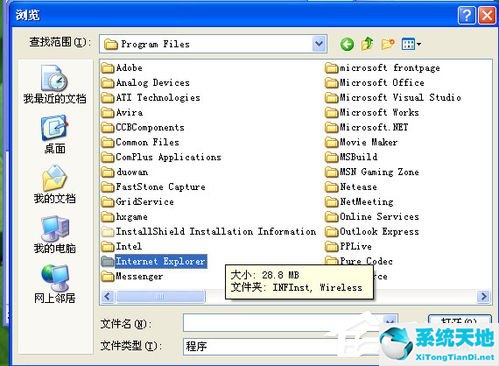Screen dimensions: 499x366
Task: Click the NetMeeting folder name
Action: point(366,202)
